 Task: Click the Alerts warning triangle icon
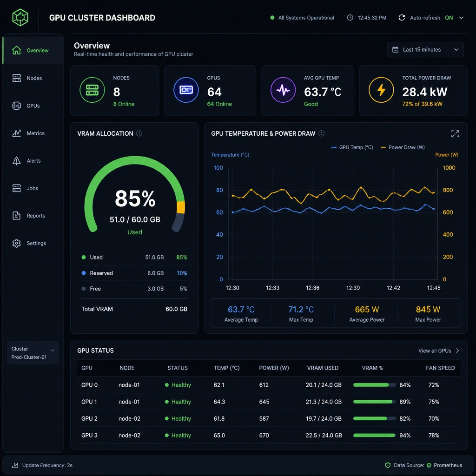[x=17, y=160]
